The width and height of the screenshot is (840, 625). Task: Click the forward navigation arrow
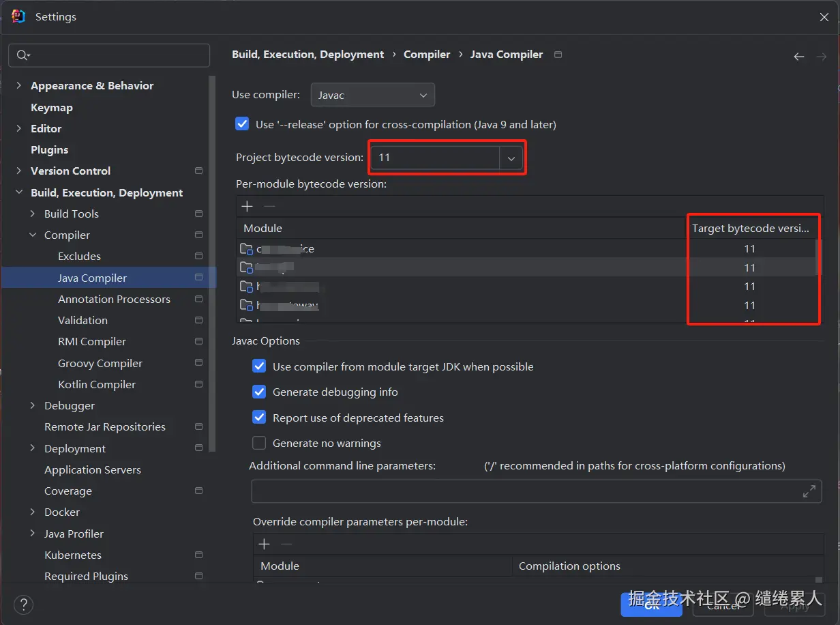[x=822, y=57]
